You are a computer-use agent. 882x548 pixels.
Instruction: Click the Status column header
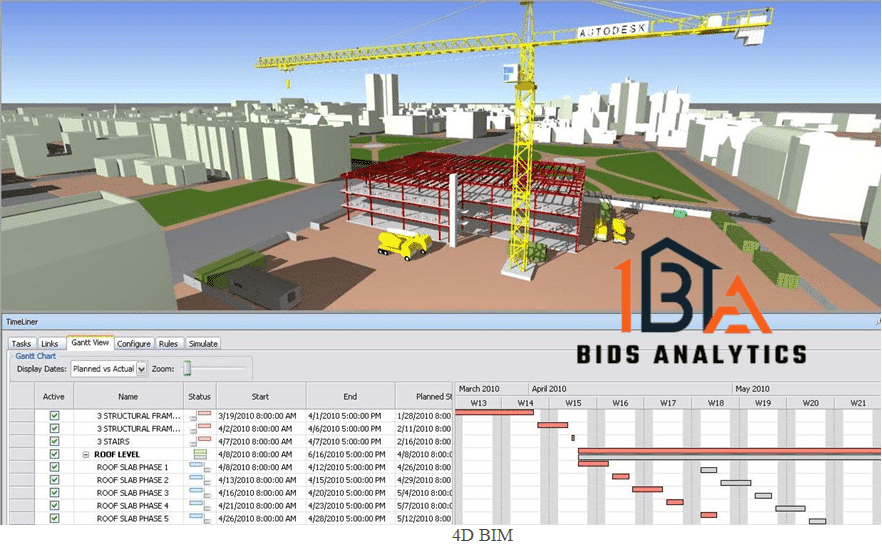(200, 397)
